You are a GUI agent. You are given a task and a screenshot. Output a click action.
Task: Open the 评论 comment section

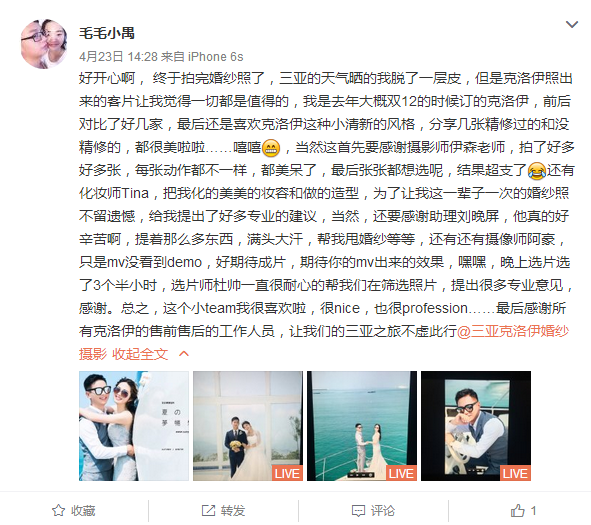coord(373,511)
